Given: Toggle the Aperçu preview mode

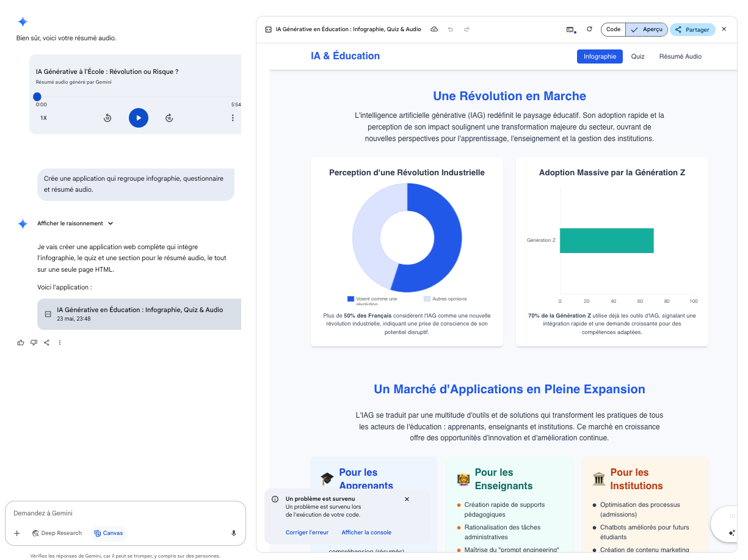Looking at the screenshot, I should (647, 29).
